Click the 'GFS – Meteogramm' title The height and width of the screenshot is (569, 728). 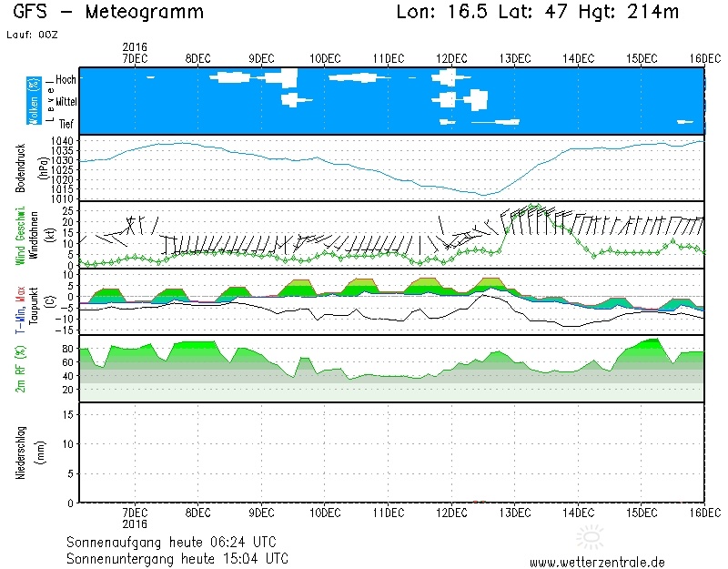pyautogui.click(x=108, y=12)
